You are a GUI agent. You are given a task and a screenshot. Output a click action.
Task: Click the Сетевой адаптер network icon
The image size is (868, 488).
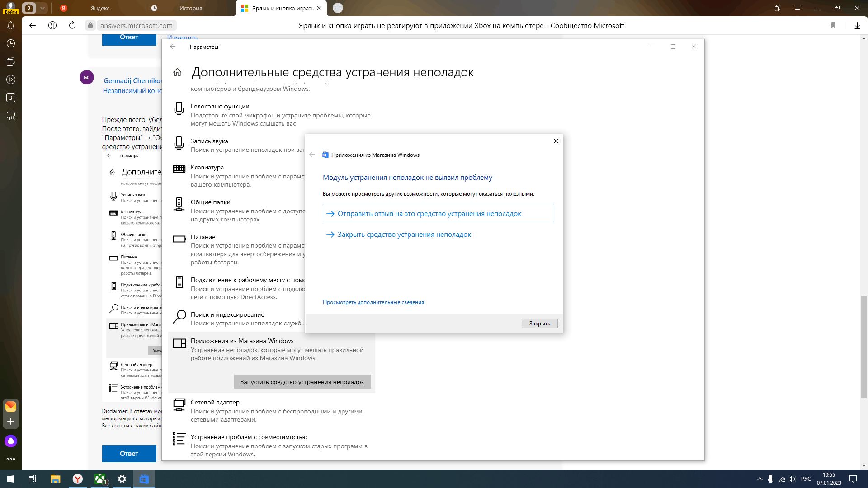tap(179, 404)
